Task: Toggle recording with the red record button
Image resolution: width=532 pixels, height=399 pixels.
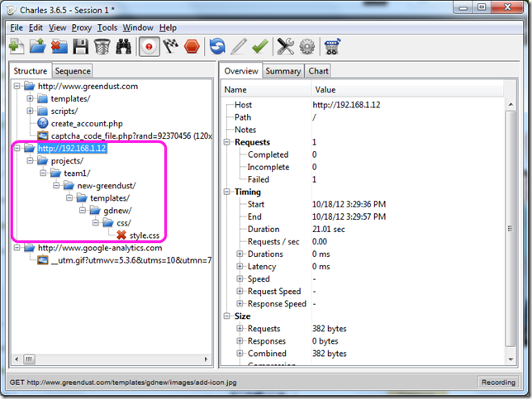Action: [149, 46]
